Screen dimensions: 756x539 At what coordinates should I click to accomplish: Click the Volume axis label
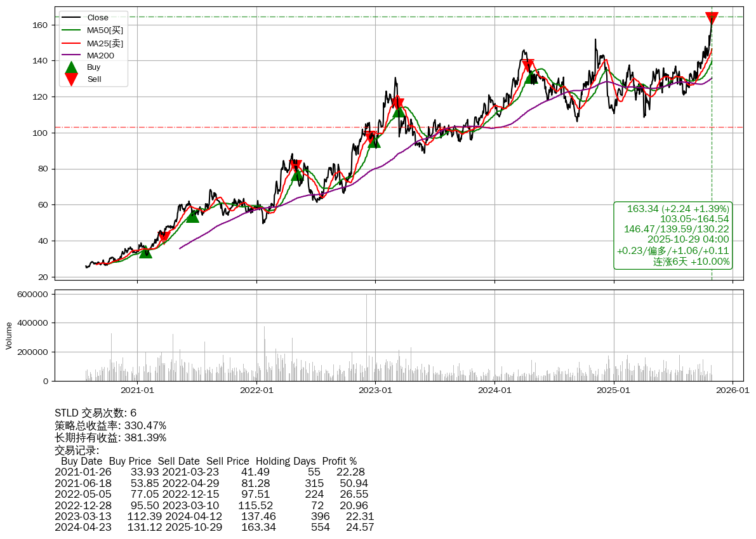pyautogui.click(x=9, y=335)
